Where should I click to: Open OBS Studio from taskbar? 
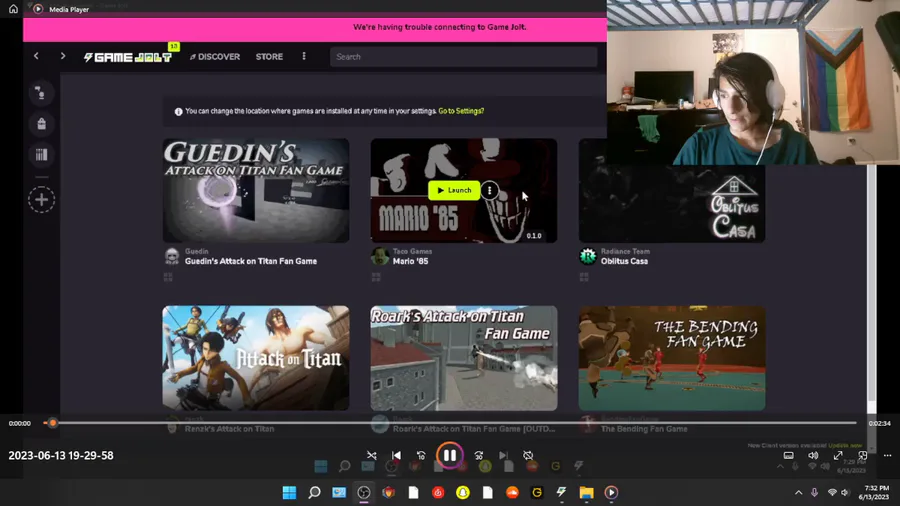pyautogui.click(x=364, y=492)
